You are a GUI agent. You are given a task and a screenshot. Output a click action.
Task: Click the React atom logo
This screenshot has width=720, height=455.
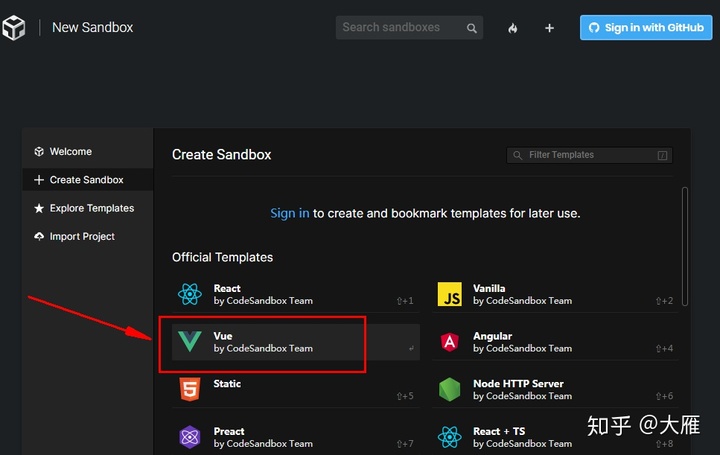tap(190, 294)
